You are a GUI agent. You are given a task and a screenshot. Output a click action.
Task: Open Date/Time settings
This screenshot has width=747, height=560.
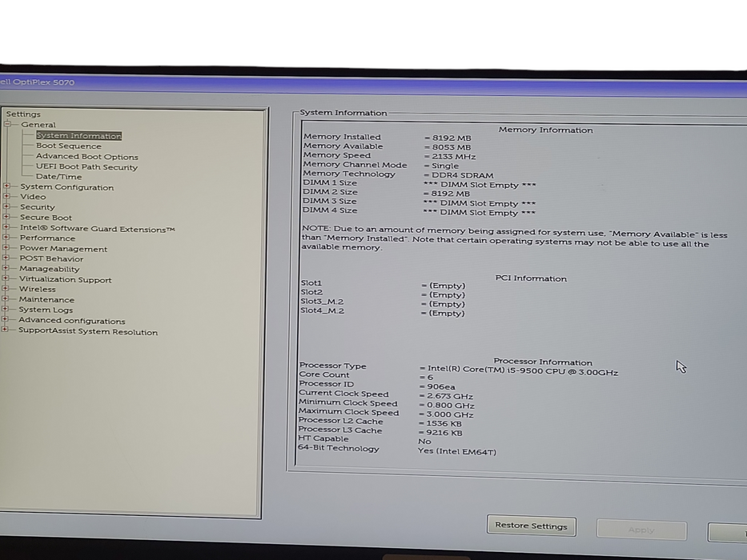click(58, 176)
